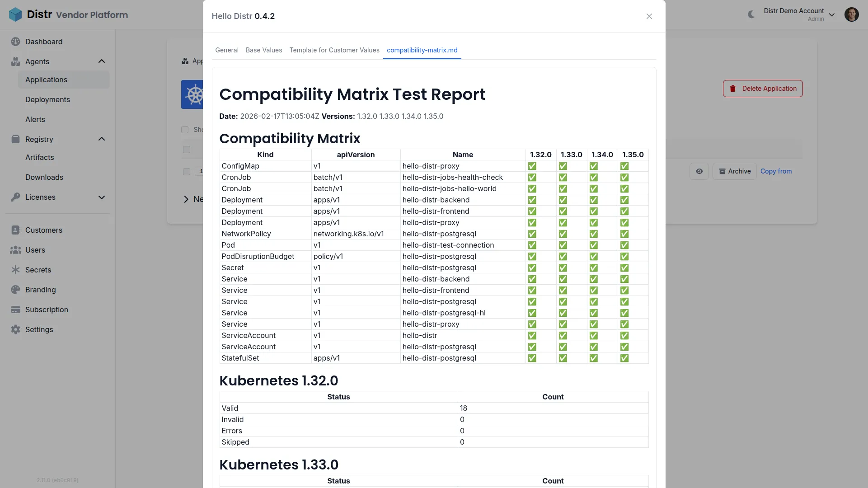Screen dimensions: 868x488
Task: Click the Distr logo in the top corner
Action: tap(15, 14)
